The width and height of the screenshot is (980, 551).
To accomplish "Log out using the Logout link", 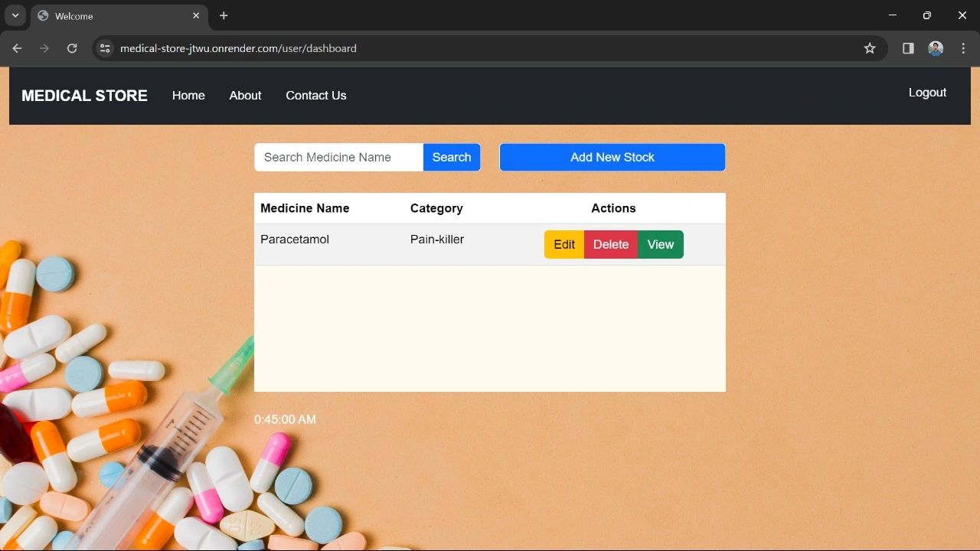I will pyautogui.click(x=927, y=93).
